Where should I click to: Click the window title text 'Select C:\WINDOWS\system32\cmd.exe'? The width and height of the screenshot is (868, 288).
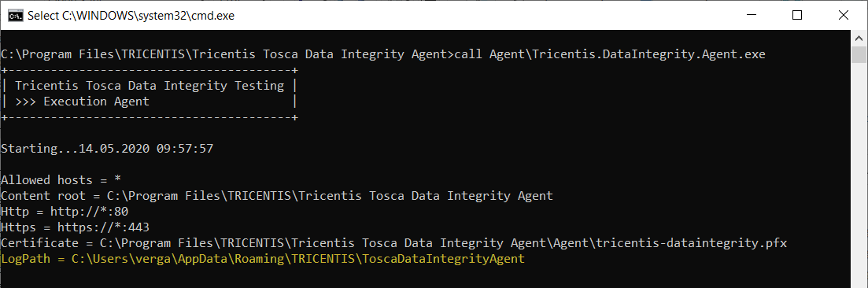coord(131,16)
